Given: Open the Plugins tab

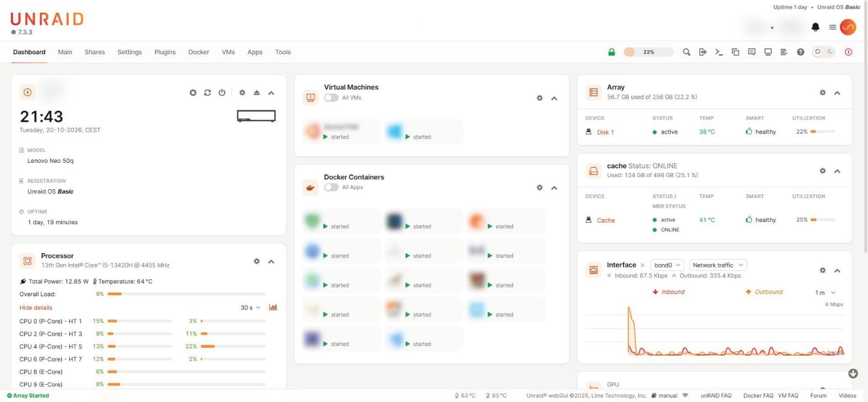Looking at the screenshot, I should click(x=165, y=52).
